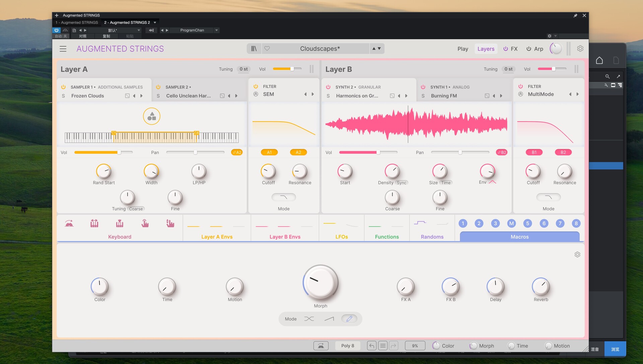Open the preset library browser icon
643x364 pixels.
click(x=254, y=49)
